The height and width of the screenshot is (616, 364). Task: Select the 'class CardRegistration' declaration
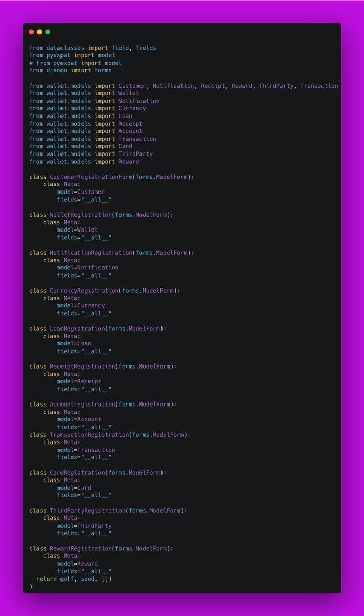pos(98,473)
